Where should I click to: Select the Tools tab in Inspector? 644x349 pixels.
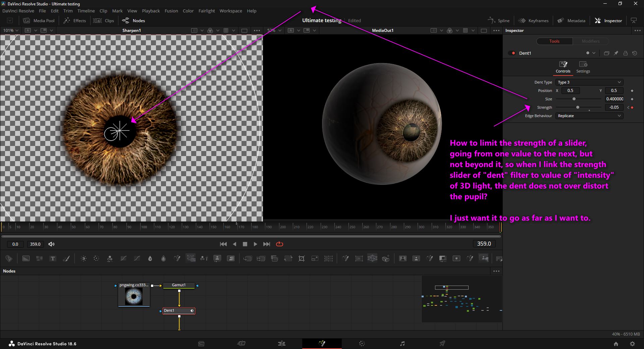tap(554, 41)
